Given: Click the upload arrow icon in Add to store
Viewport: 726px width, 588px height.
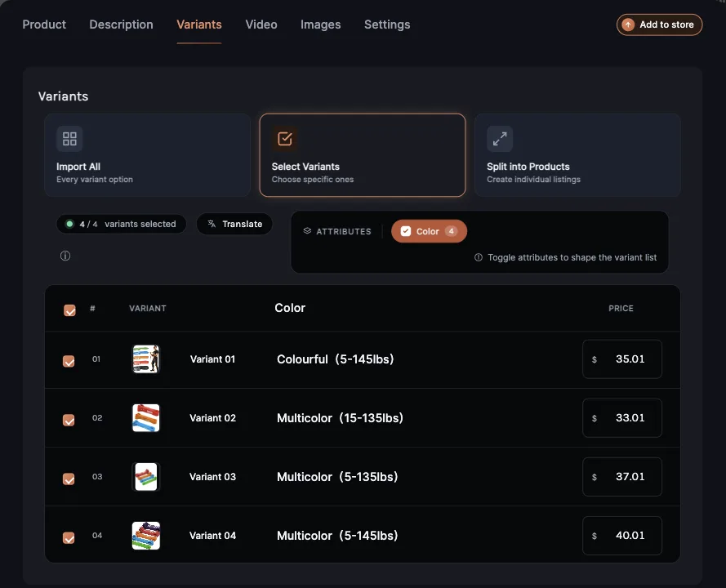Looking at the screenshot, I should (628, 24).
